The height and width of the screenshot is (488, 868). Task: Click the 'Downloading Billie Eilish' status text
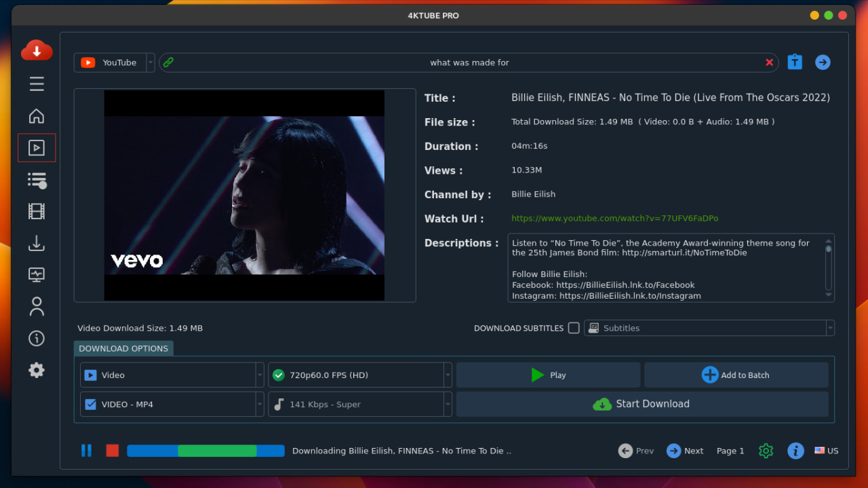(x=401, y=451)
